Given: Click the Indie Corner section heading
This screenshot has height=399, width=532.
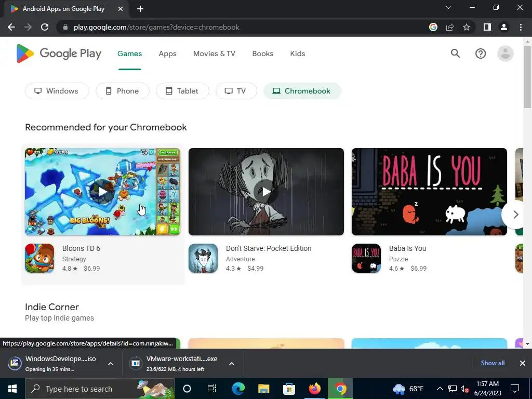Looking at the screenshot, I should 52,307.
